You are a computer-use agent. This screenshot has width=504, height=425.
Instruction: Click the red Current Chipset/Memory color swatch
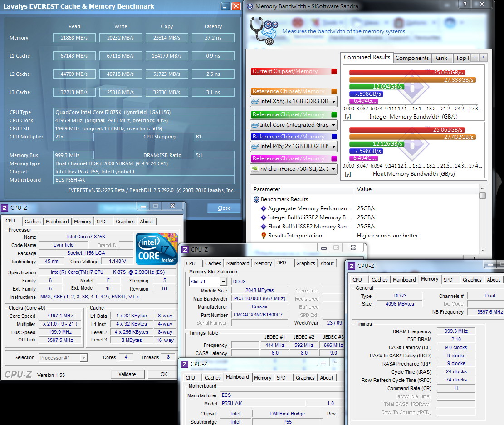click(x=334, y=71)
